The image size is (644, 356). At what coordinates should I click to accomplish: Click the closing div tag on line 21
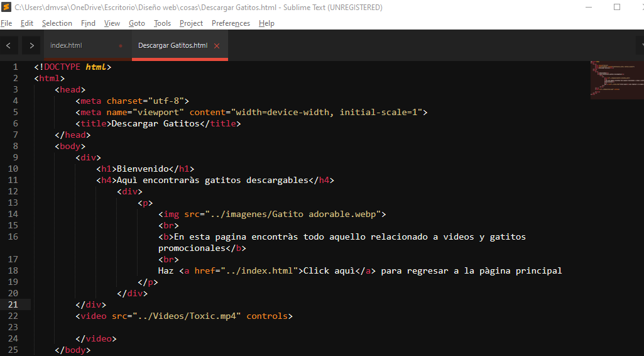pyautogui.click(x=90, y=304)
